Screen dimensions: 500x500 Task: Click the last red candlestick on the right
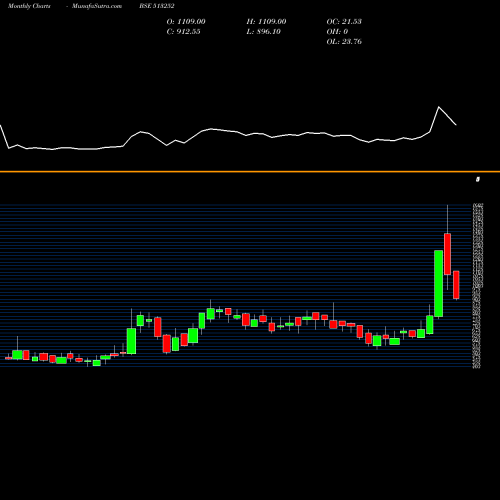tap(456, 285)
